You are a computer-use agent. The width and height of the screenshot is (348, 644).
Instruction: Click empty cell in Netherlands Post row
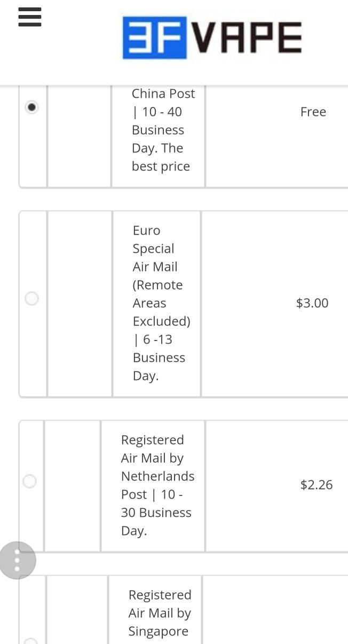(x=72, y=485)
